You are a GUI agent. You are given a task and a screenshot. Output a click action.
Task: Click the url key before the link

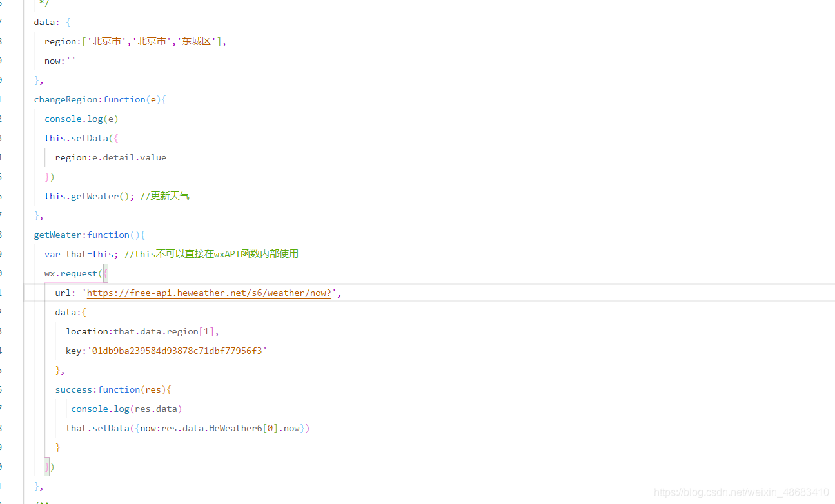pyautogui.click(x=63, y=293)
